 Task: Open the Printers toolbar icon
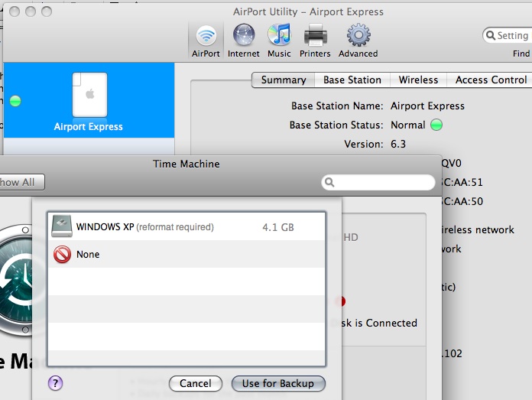(315, 41)
